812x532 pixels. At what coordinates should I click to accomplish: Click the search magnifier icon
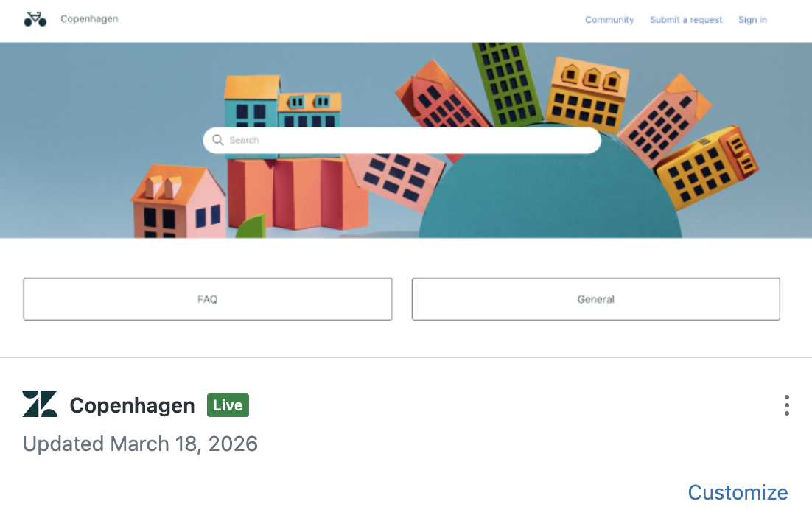point(218,140)
